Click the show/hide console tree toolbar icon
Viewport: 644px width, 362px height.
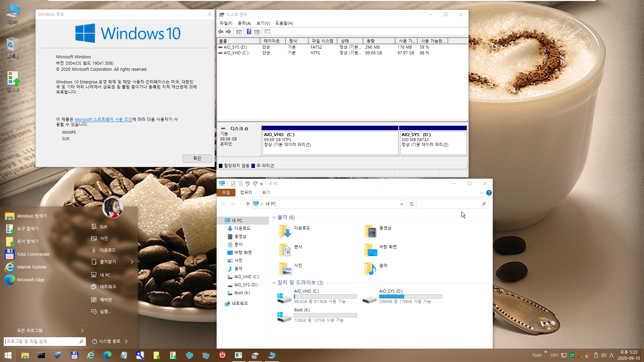point(239,32)
